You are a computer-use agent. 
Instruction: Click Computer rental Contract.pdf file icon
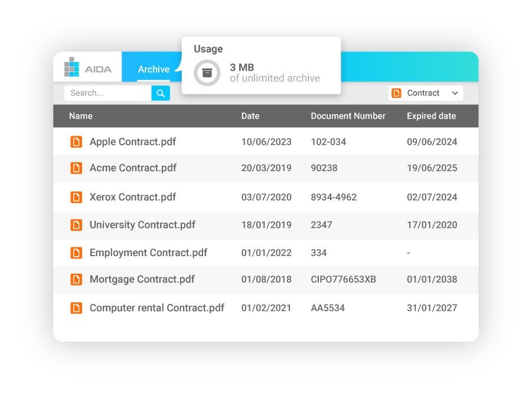[x=76, y=308]
